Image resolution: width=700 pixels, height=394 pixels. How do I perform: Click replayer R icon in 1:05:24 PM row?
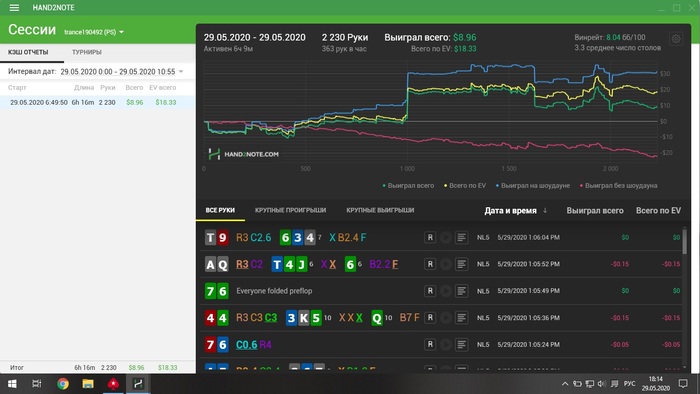tap(430, 344)
